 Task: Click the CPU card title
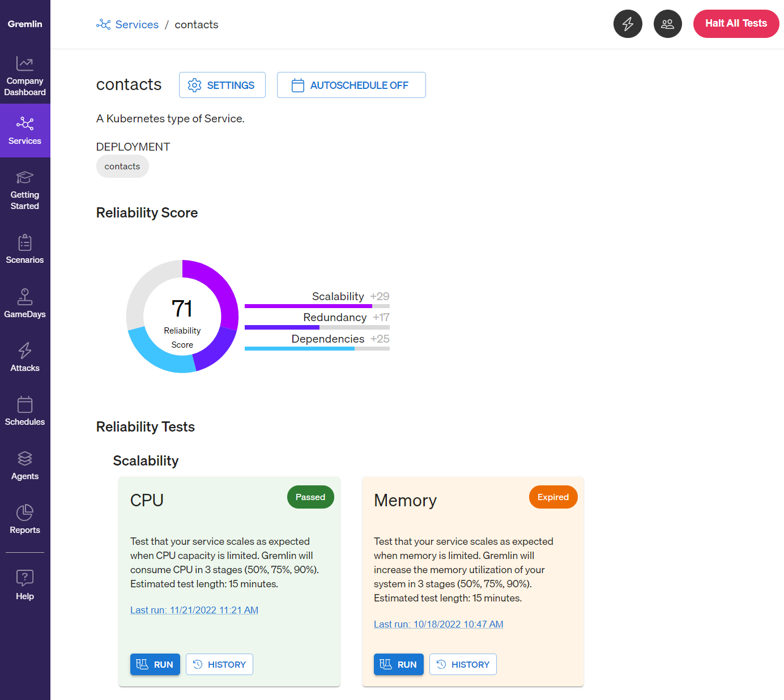tap(147, 500)
